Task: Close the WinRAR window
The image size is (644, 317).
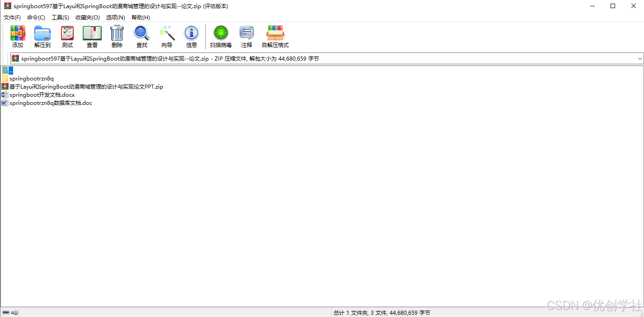Action: [634, 6]
